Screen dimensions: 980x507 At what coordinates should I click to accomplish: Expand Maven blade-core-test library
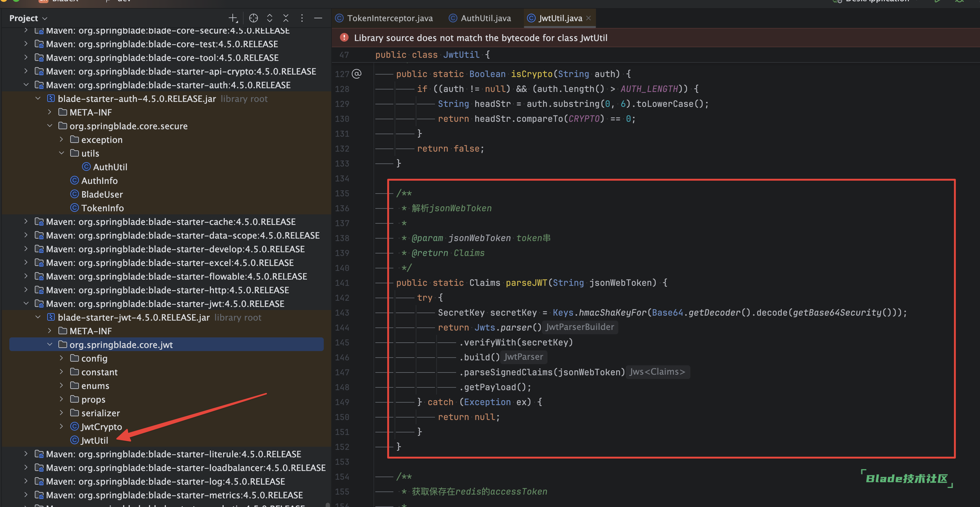[25, 44]
